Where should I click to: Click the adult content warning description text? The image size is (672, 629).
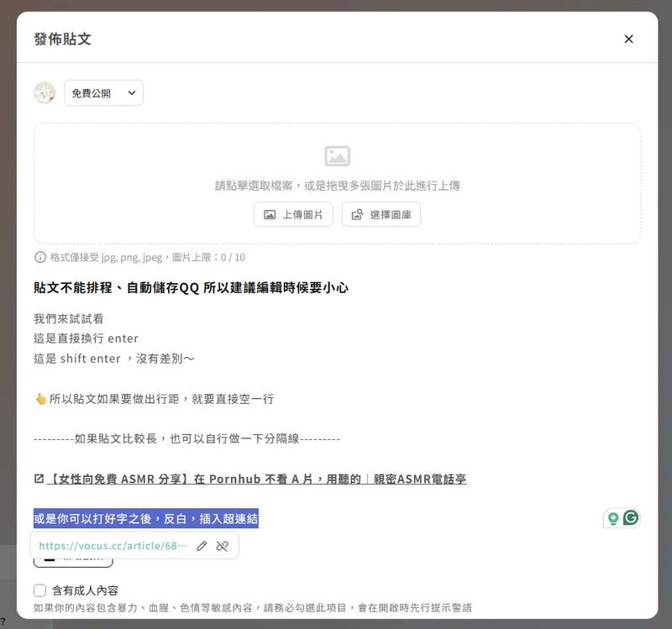[x=253, y=607]
